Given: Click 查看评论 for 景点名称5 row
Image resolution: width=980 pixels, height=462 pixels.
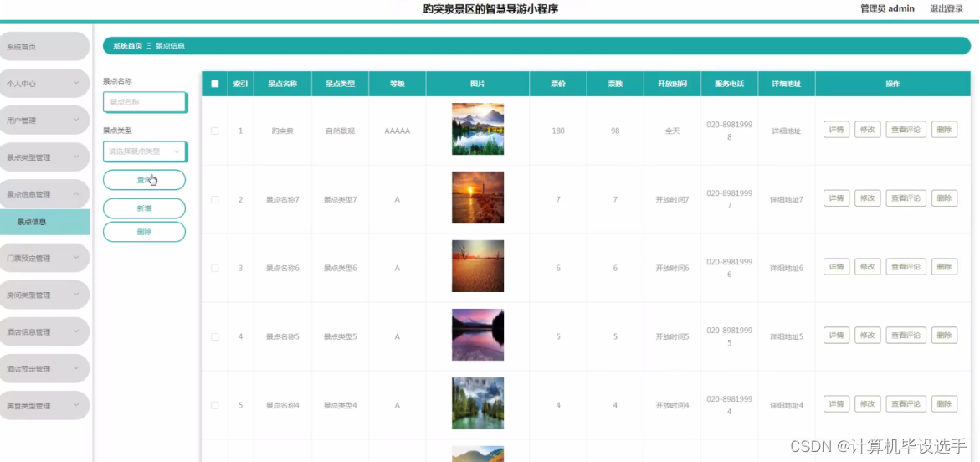Looking at the screenshot, I should point(906,336).
